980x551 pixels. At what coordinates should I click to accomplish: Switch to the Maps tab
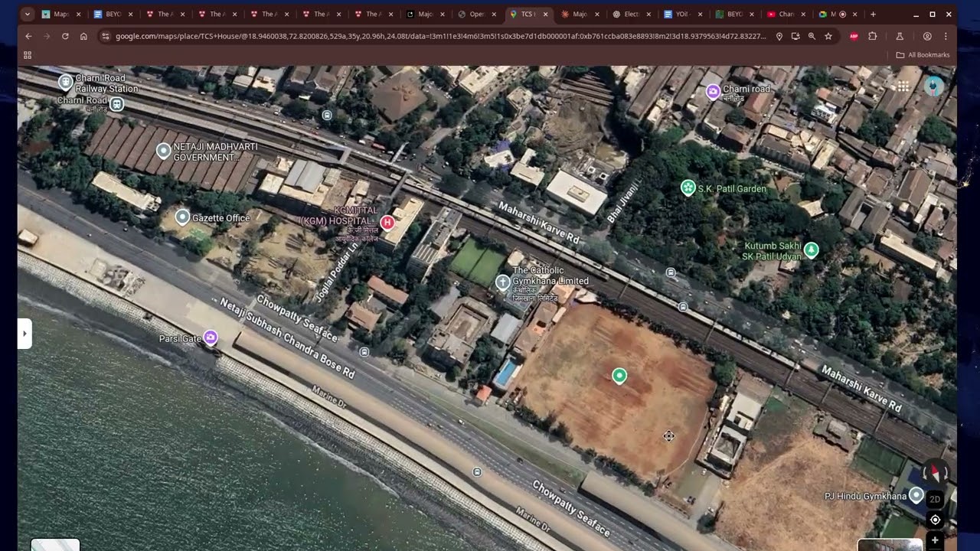point(61,14)
